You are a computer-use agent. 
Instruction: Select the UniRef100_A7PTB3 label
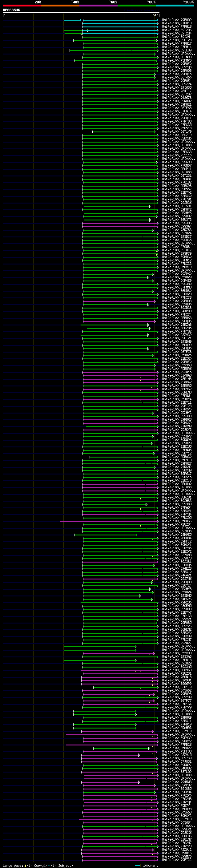coord(177,122)
